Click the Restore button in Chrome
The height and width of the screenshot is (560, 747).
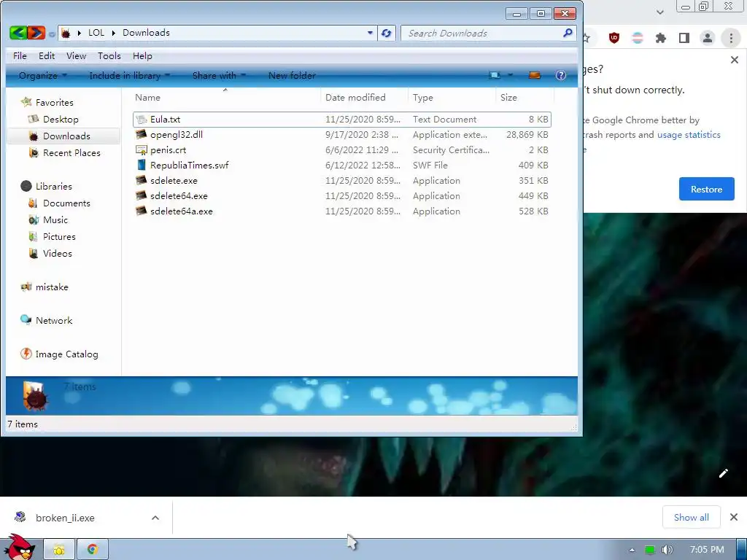706,189
